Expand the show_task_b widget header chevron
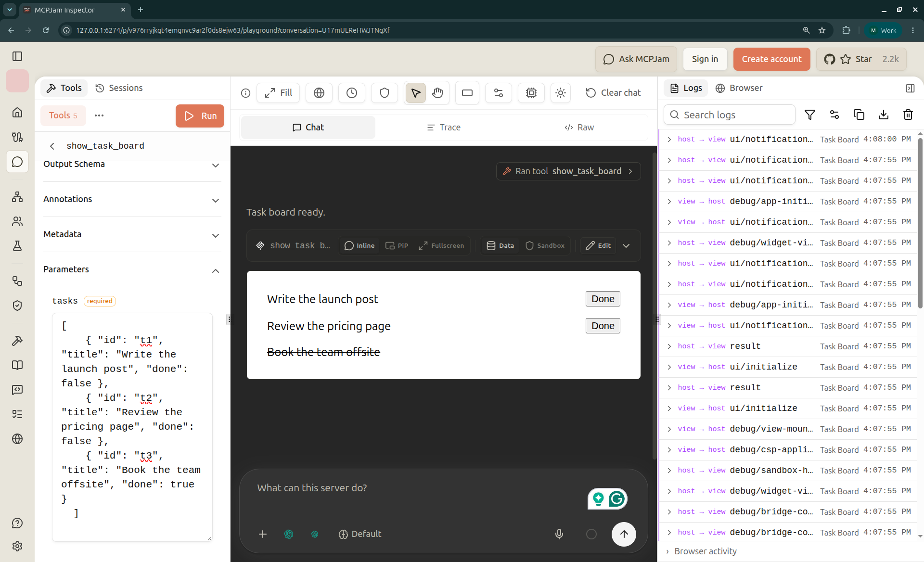This screenshot has width=924, height=562. 626,245
